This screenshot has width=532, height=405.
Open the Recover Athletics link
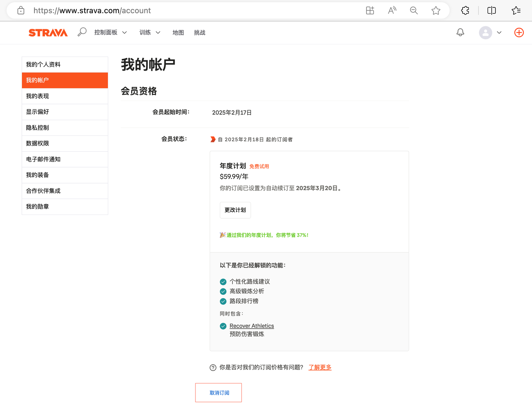[x=252, y=326]
